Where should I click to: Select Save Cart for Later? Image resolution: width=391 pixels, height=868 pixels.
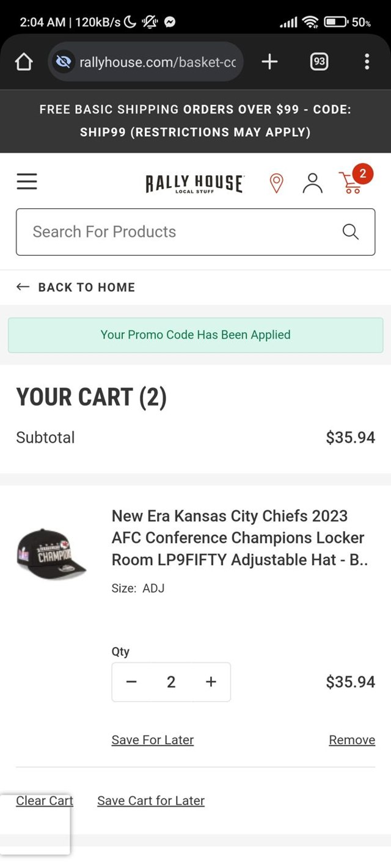151,801
